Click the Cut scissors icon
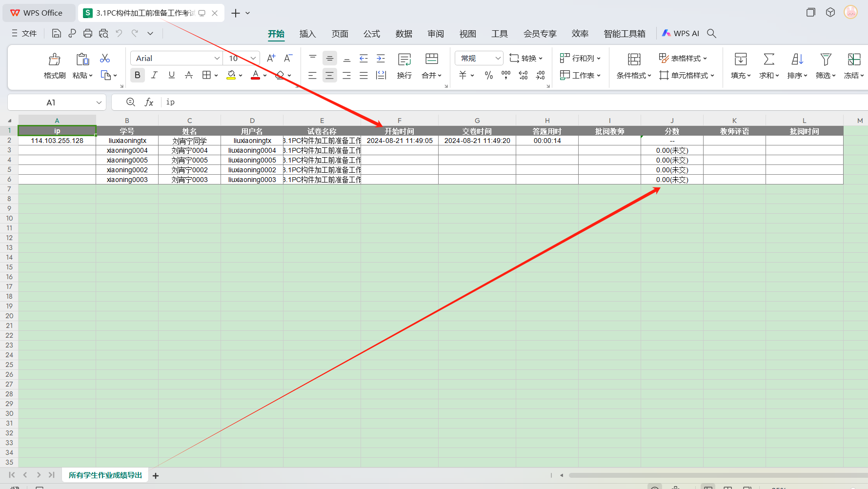Viewport: 868px width, 489px height. click(x=105, y=59)
